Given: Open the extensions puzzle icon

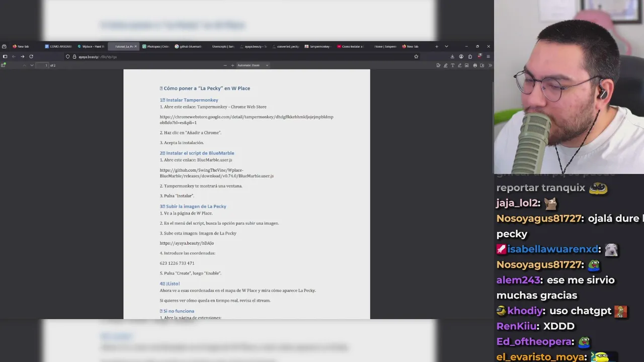Looking at the screenshot, I should pos(470,56).
